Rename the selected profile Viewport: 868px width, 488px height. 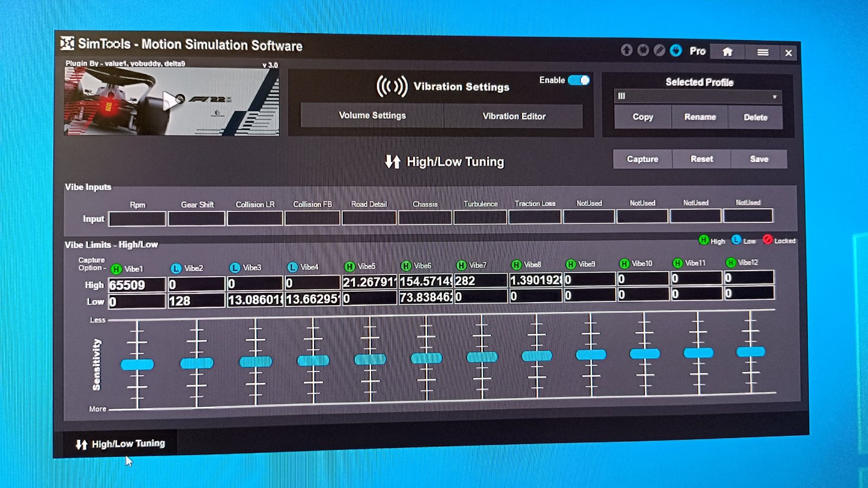pos(700,117)
